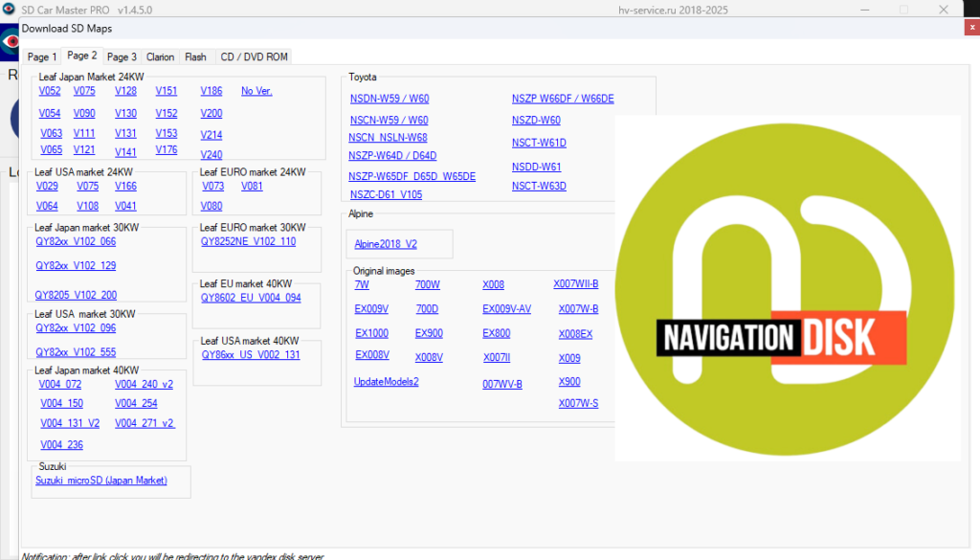The image size is (980, 560).
Task: Click the X007WII-B original image link
Action: (575, 283)
